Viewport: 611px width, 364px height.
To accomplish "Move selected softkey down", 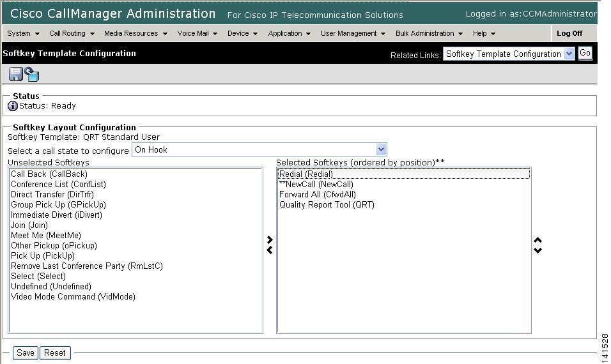I will [538, 250].
